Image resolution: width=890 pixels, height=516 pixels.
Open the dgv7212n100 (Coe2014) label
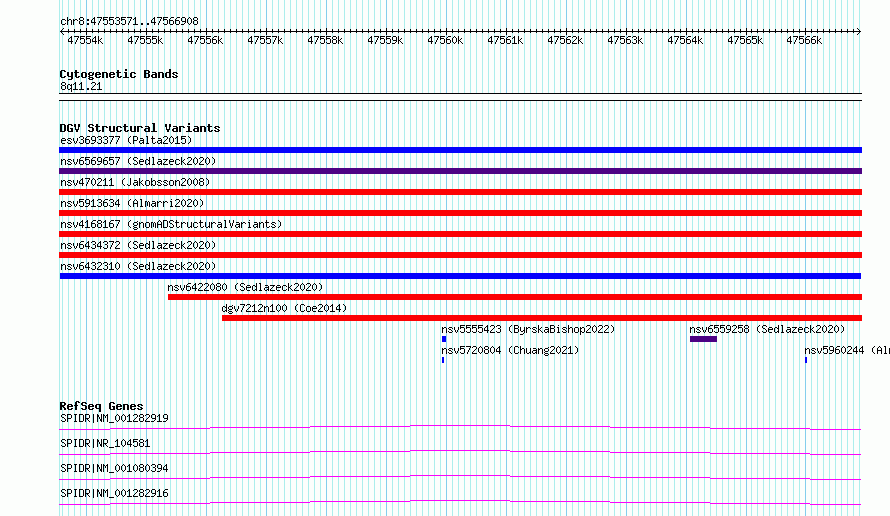tap(284, 308)
